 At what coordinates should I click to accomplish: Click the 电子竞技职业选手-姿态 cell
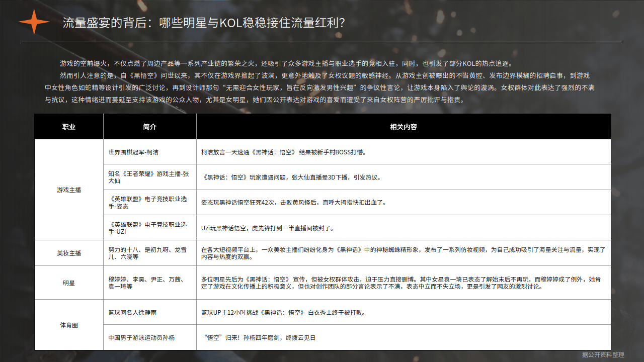(x=150, y=203)
